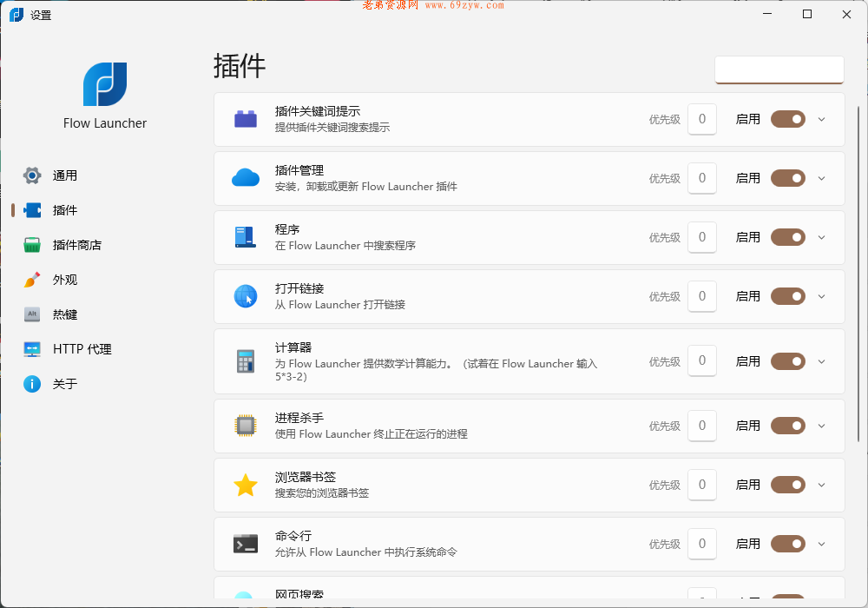
Task: Click the terminal icon of 命令行
Action: coord(246,544)
